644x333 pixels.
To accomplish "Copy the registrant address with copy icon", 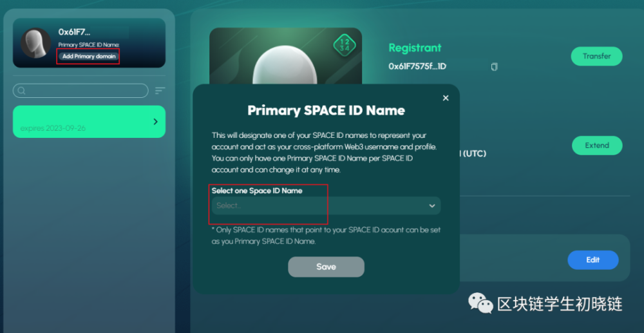I will [x=495, y=66].
